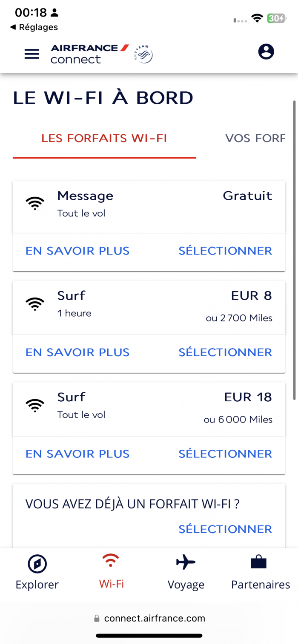Tap the Air France connect logo

pyautogui.click(x=89, y=54)
